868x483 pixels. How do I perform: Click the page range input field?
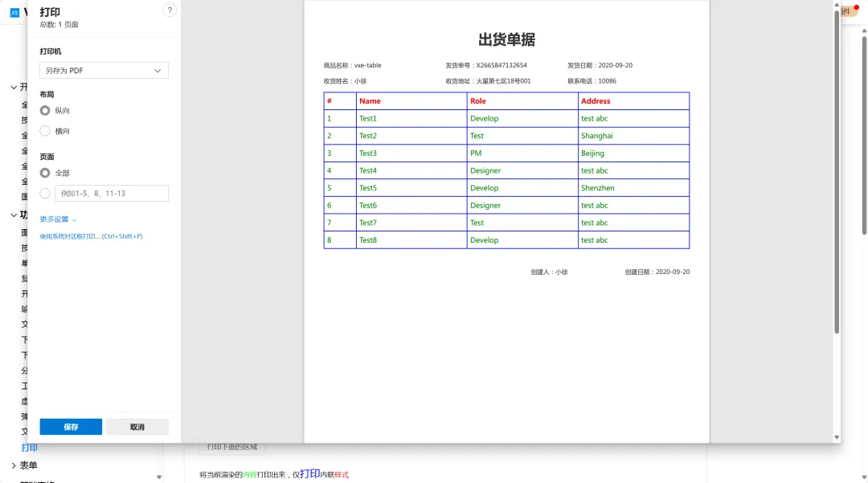111,193
